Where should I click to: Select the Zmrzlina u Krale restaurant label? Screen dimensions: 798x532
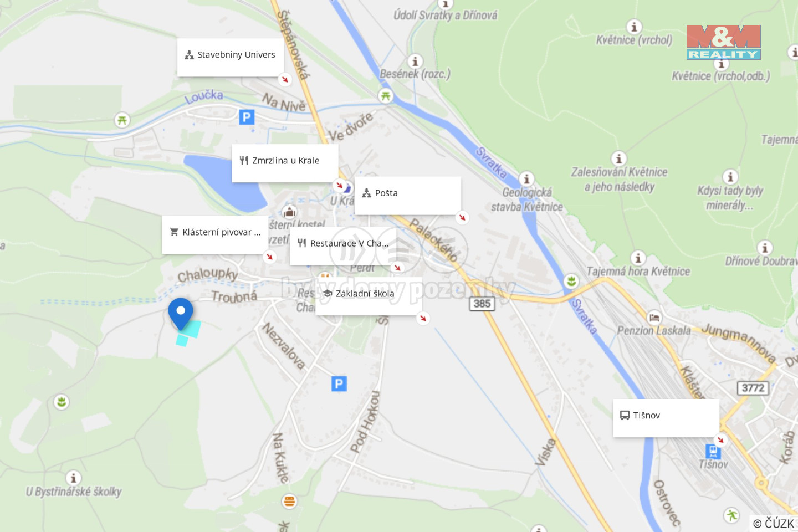coord(285,163)
